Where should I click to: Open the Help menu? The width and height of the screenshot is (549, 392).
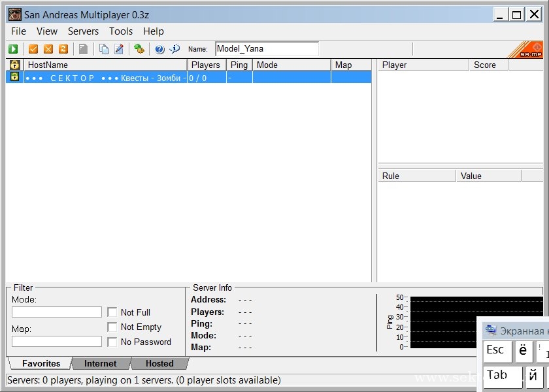(x=154, y=31)
